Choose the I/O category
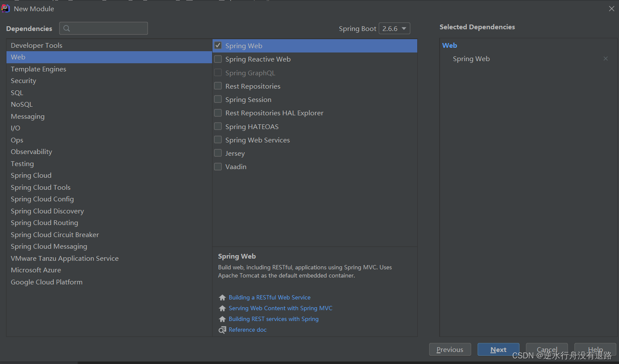Screen dimensions: 619x364 [x=109, y=128]
